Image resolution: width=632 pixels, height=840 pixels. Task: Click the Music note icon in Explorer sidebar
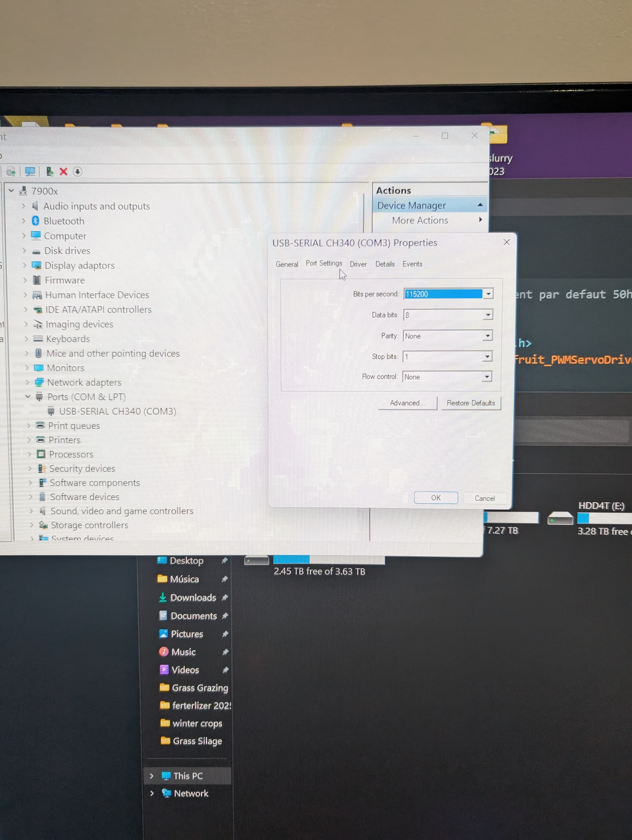click(x=164, y=652)
